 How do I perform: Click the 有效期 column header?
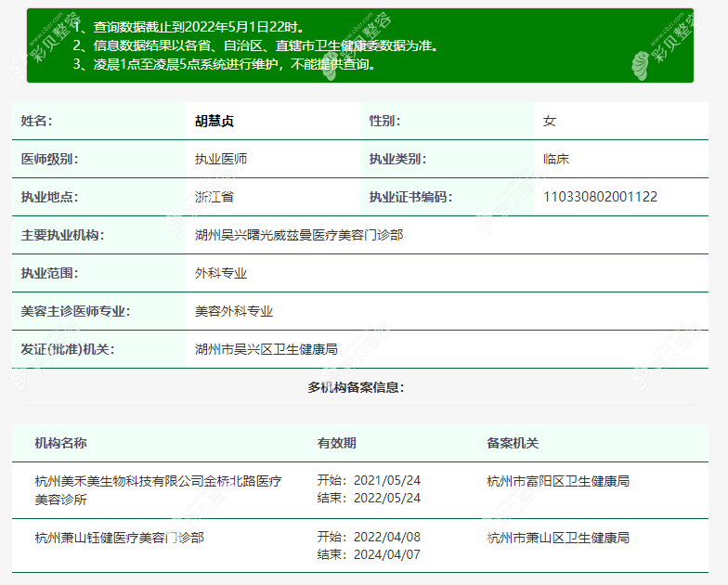336,444
